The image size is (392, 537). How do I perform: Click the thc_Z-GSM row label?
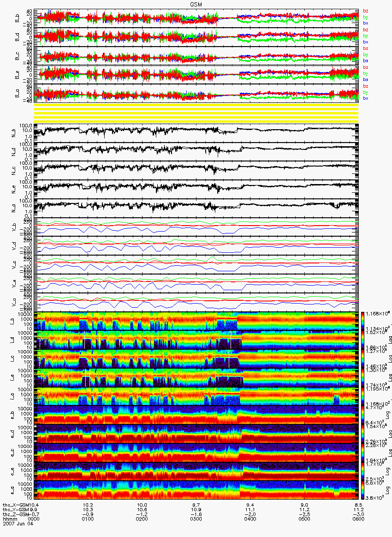click(x=15, y=514)
